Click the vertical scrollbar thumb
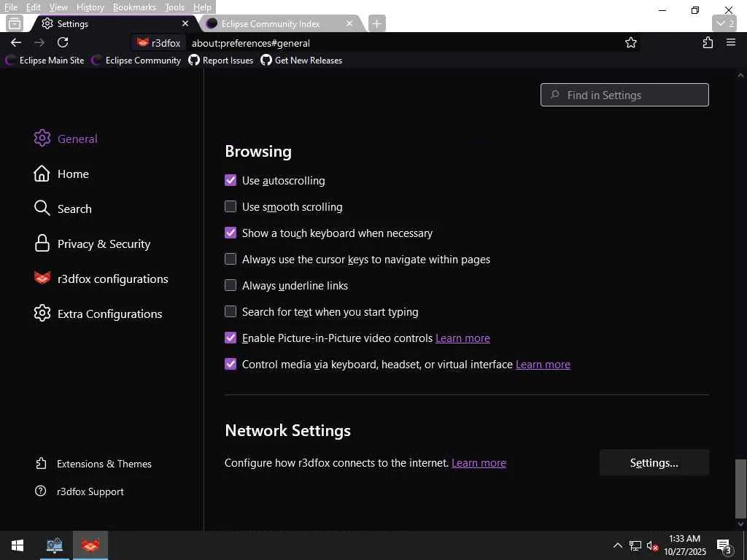The width and height of the screenshot is (747, 560). click(740, 487)
